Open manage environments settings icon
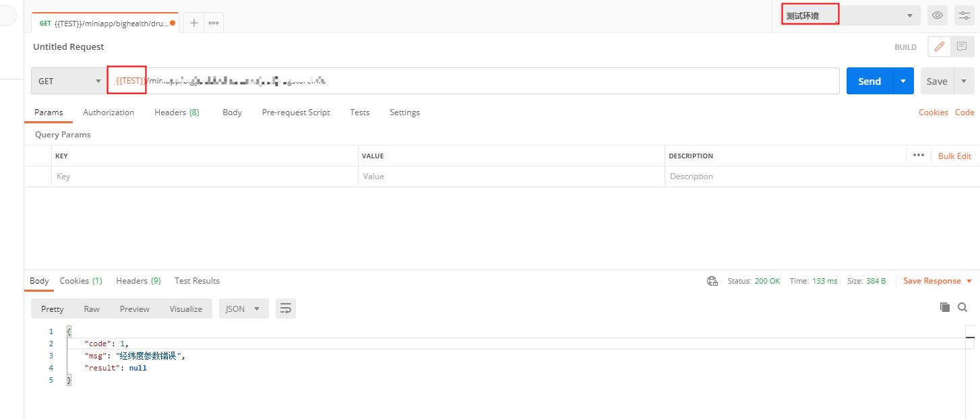980x419 pixels. 964,15
